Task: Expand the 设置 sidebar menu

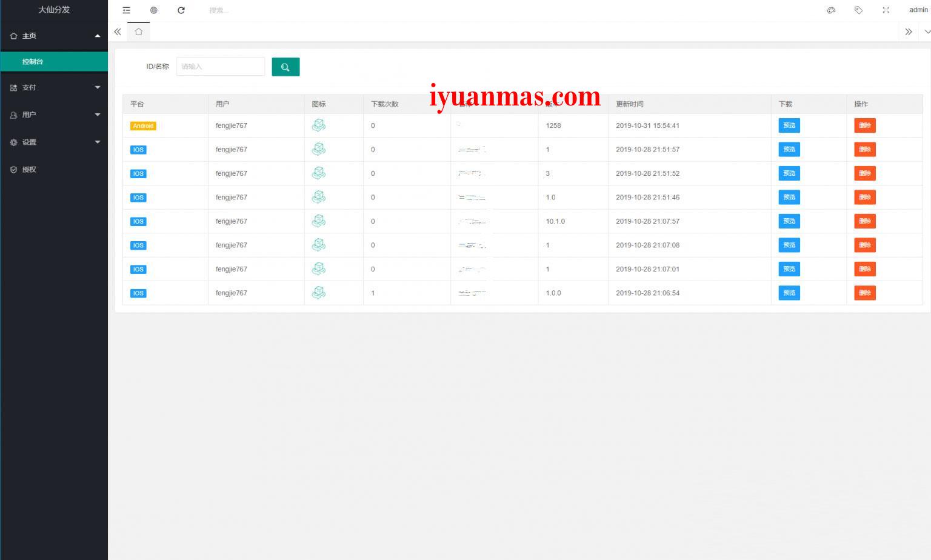Action: [54, 142]
